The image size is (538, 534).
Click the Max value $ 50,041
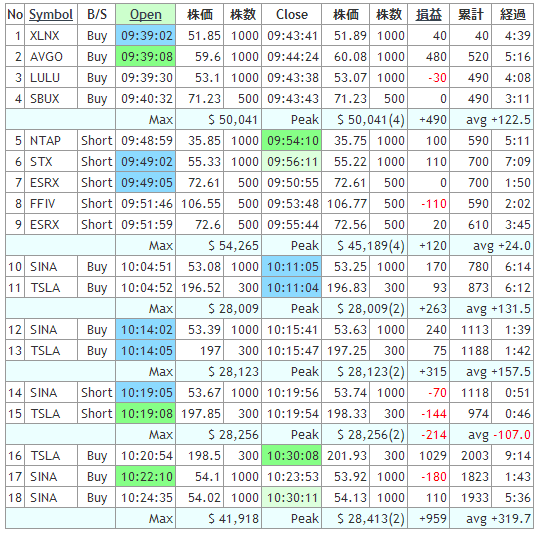[x=233, y=119]
